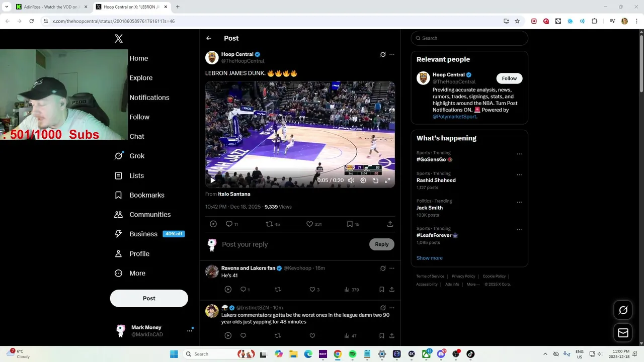View analytics 379 on Kevohoop reply

351,290
